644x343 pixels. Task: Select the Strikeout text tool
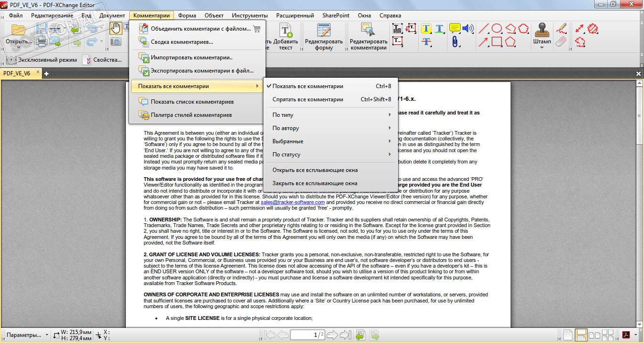coord(426,41)
